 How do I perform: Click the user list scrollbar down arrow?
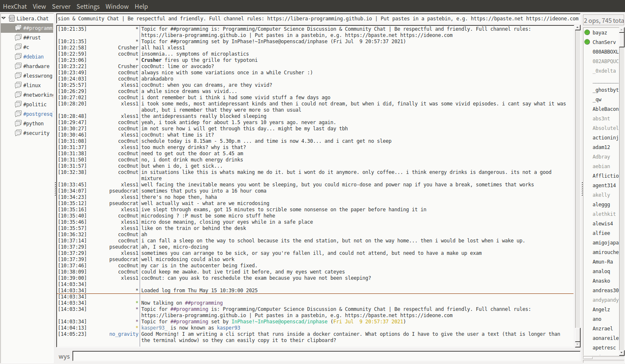coord(622,353)
